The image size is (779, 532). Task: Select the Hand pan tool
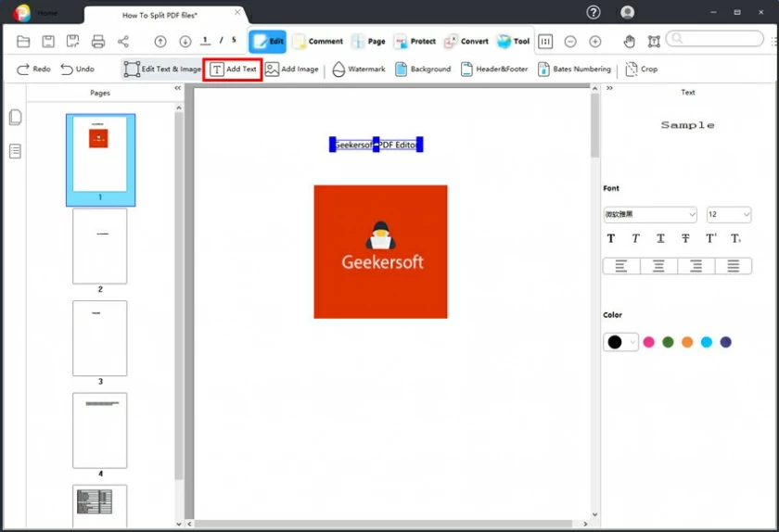click(630, 42)
